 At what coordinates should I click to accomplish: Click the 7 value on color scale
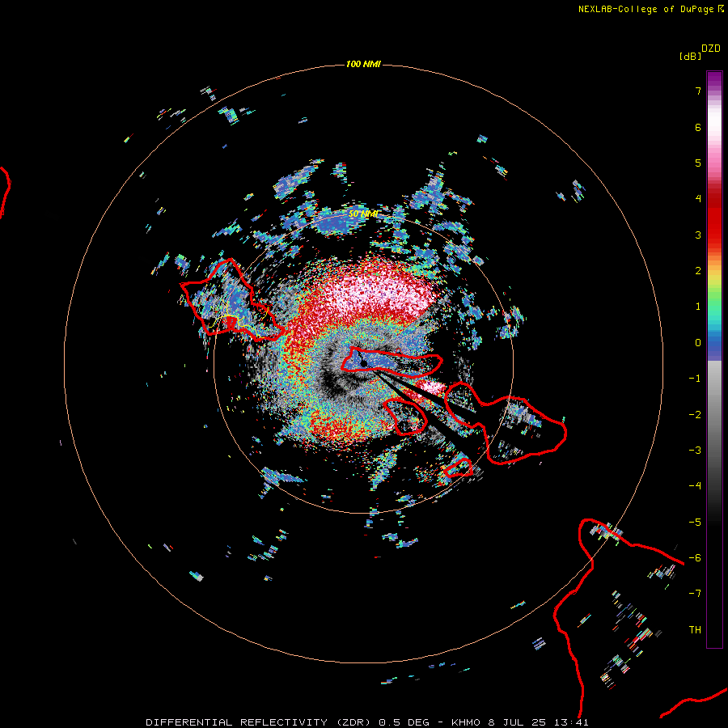(698, 91)
